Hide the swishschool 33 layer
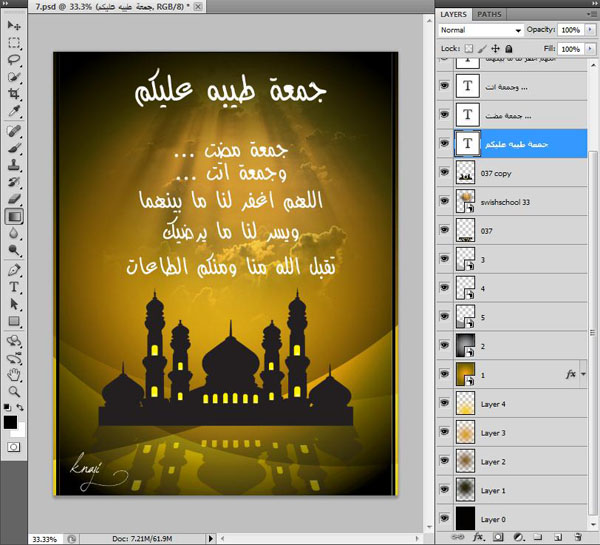 (445, 201)
